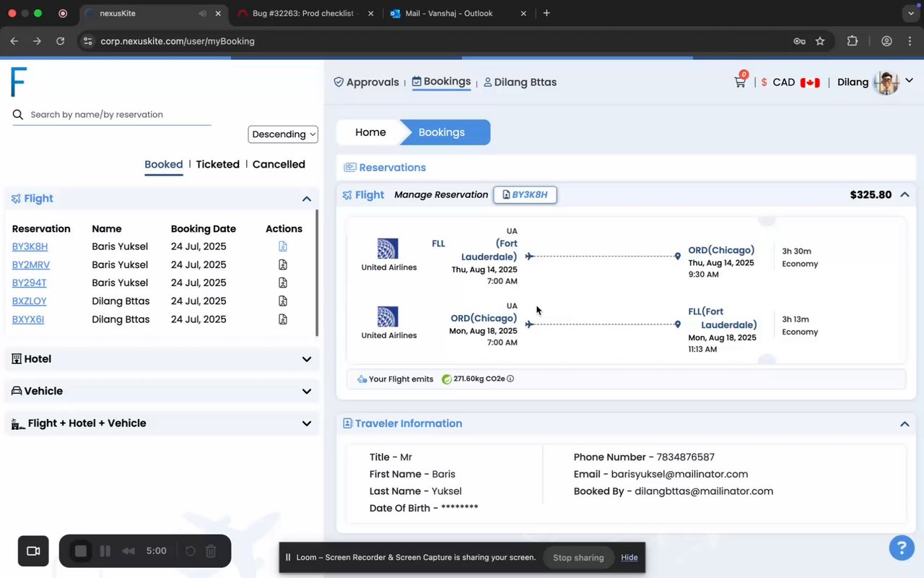Restart the Loom recording
This screenshot has height=578, width=924.
(x=190, y=551)
